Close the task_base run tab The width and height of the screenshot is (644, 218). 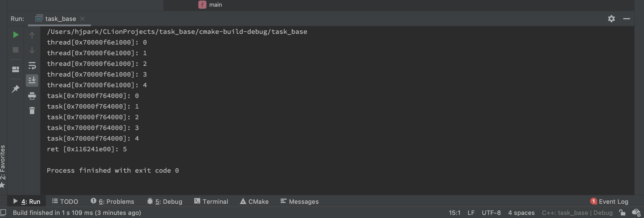click(x=82, y=19)
